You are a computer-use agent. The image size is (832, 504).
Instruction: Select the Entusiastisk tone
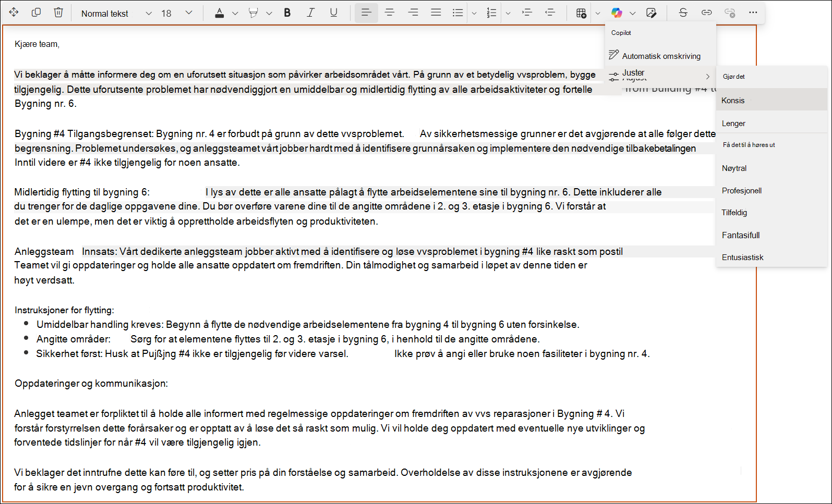point(772,257)
